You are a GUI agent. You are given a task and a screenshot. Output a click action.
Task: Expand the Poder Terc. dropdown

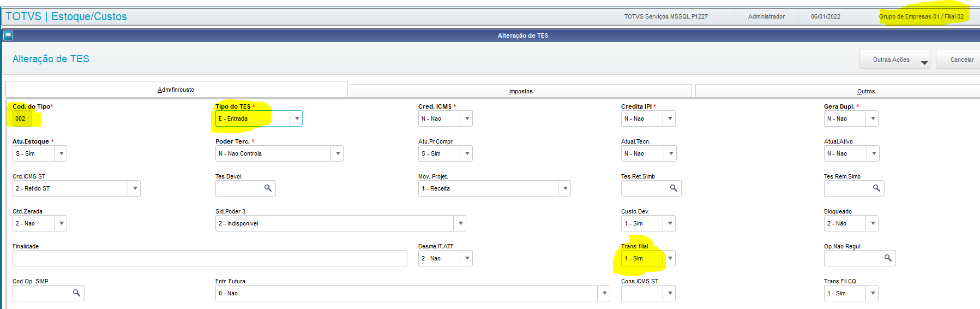tap(338, 153)
